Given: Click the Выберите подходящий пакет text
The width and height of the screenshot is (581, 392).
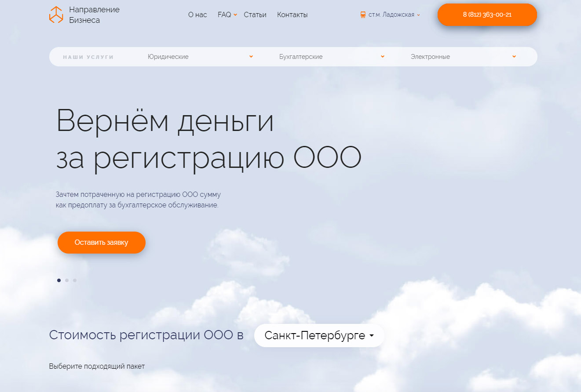Looking at the screenshot, I should pos(97,366).
